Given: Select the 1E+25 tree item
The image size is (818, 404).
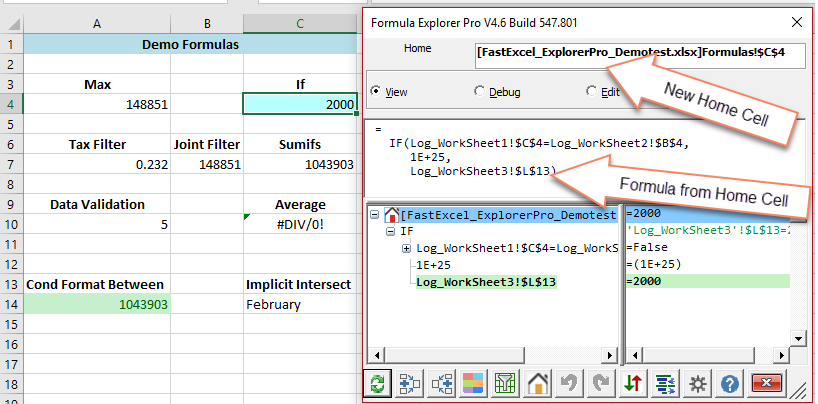Looking at the screenshot, I should (x=434, y=265).
